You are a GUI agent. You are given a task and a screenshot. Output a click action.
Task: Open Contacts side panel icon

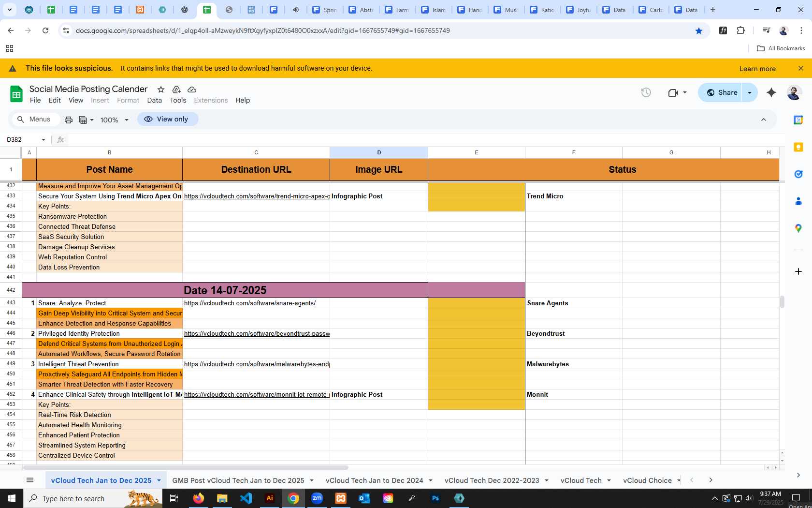798,201
